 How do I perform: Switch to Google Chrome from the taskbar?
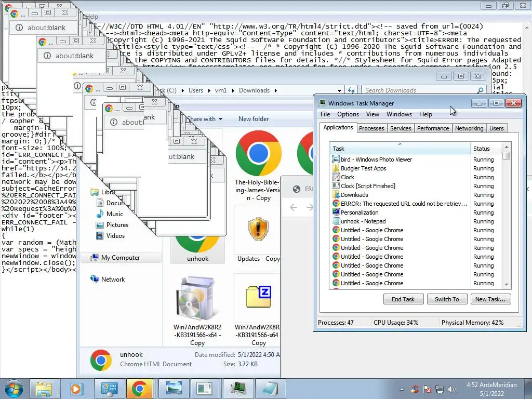139,389
